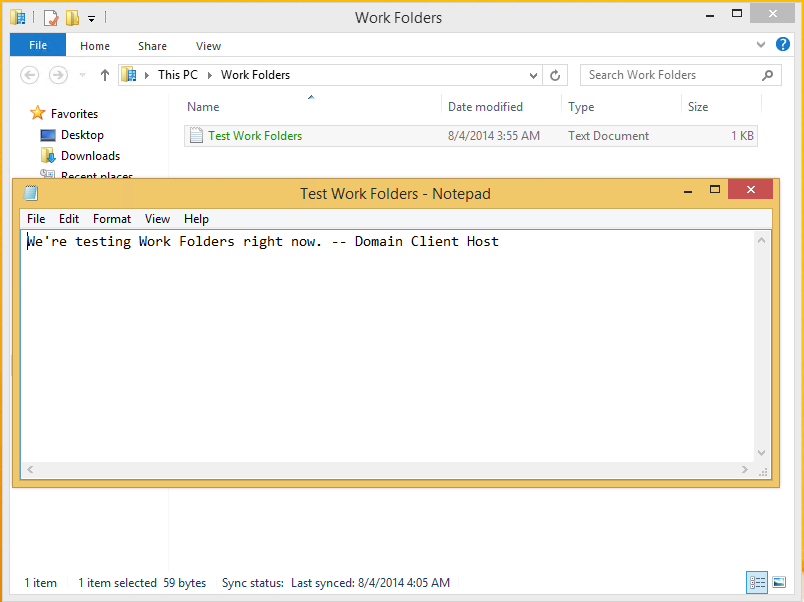
Task: Maximize the Work Folders Explorer window
Action: [736, 14]
